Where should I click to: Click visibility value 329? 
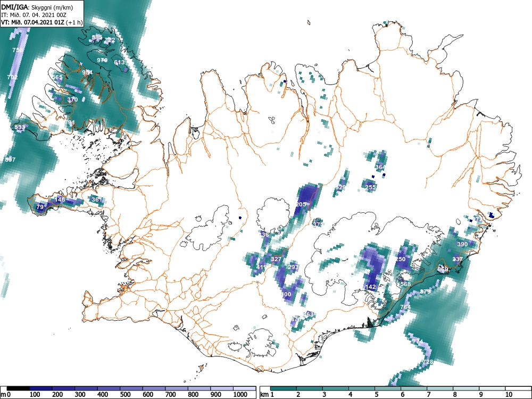(340, 187)
